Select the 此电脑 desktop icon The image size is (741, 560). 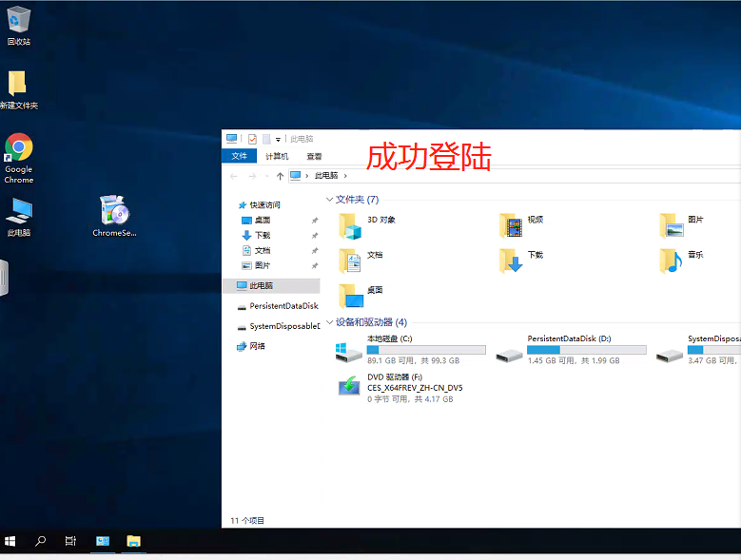(x=19, y=217)
